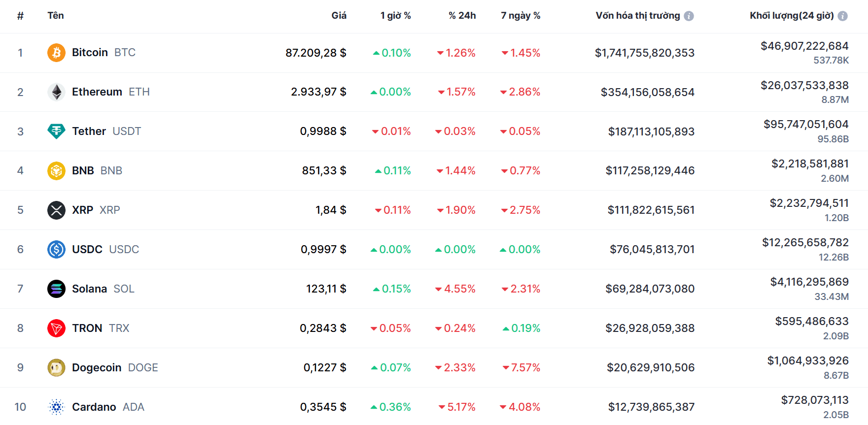This screenshot has height=425, width=868.
Task: Click USDC price 0,9997 $
Action: 323,250
